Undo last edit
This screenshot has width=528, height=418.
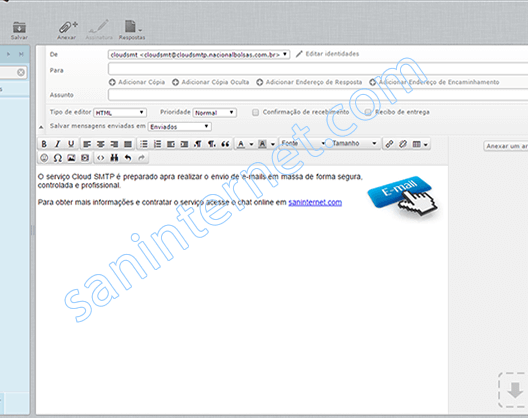(x=128, y=158)
